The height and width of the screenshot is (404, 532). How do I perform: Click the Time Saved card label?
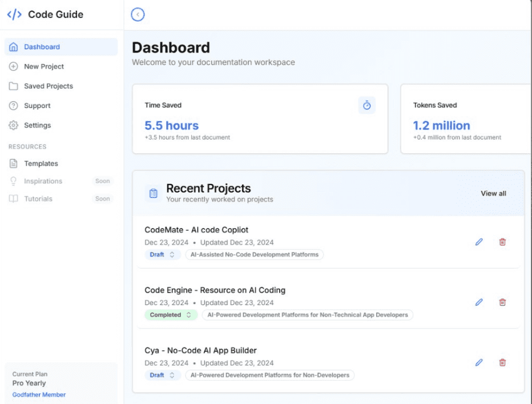click(x=163, y=105)
